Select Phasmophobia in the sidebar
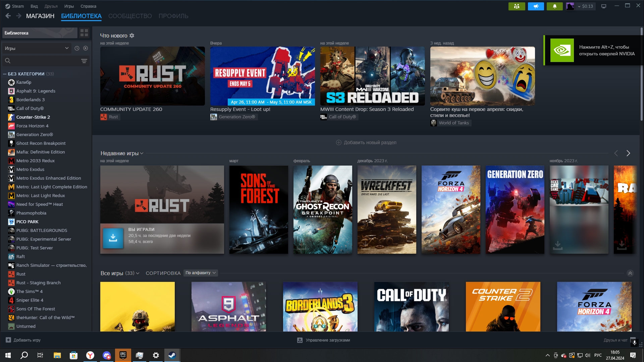The width and height of the screenshot is (644, 362). point(31,213)
